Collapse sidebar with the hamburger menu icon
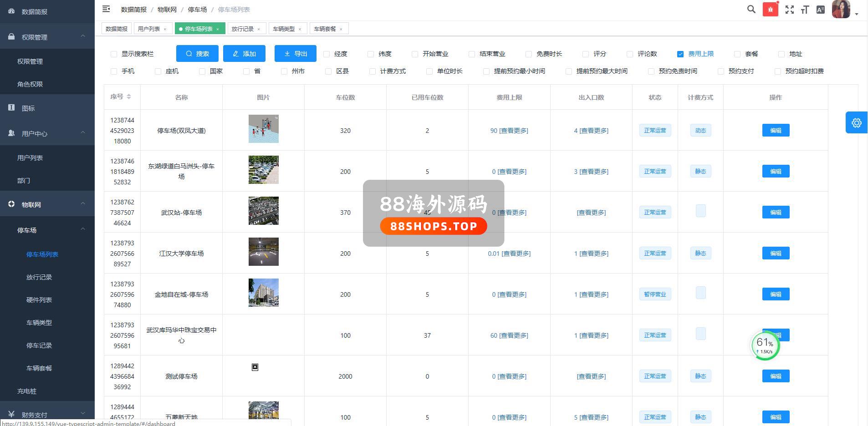 click(106, 9)
